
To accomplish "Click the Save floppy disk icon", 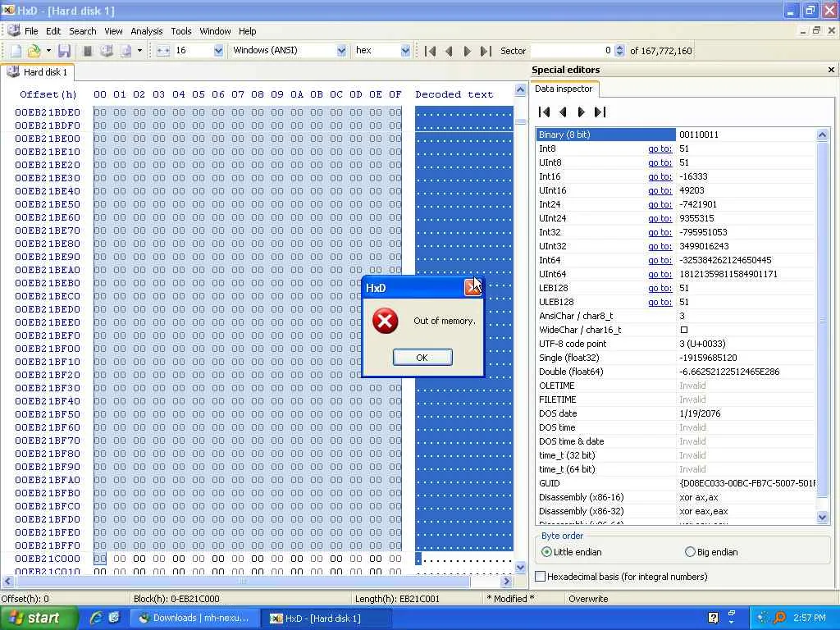I will 64,51.
